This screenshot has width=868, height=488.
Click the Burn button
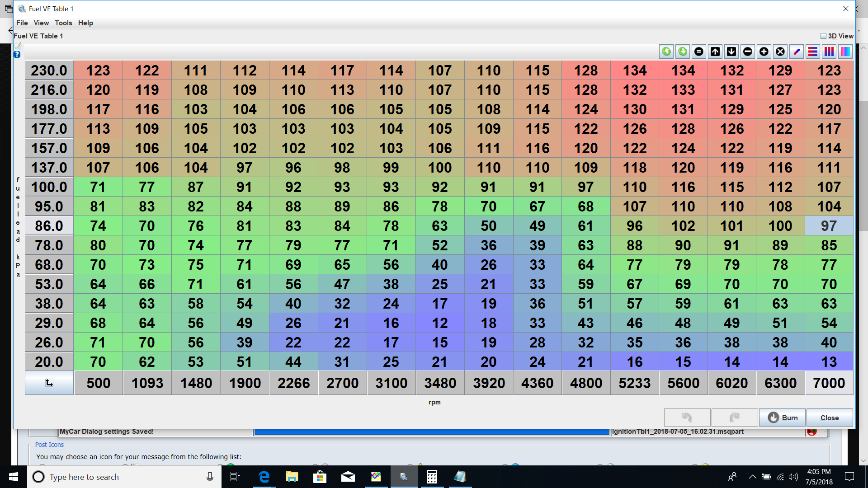(x=783, y=418)
